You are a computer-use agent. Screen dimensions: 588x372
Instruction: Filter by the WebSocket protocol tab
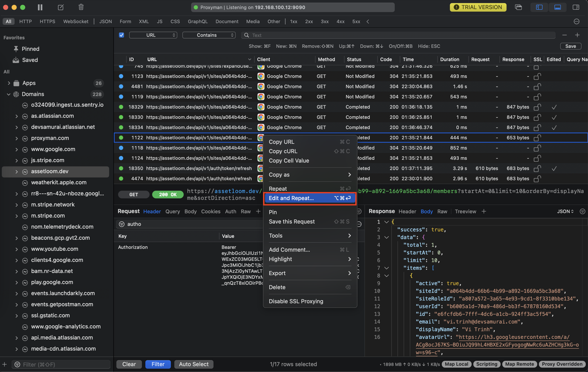76,21
